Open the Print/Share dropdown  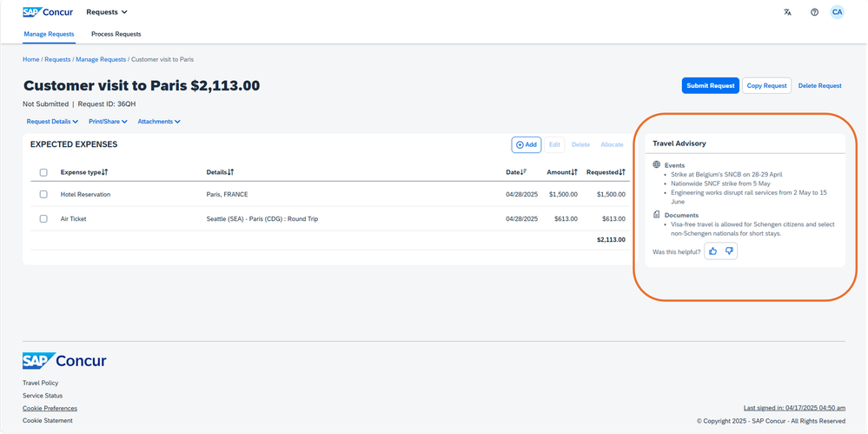pyautogui.click(x=108, y=122)
